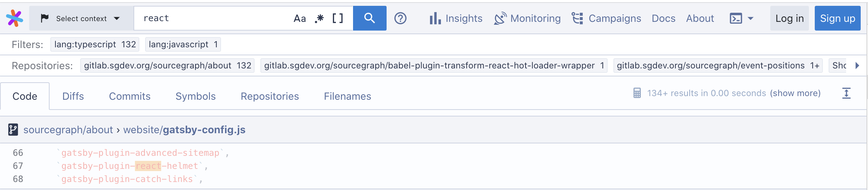Viewport: 868px width, 190px height.
Task: Toggle regular expression search
Action: (x=319, y=18)
